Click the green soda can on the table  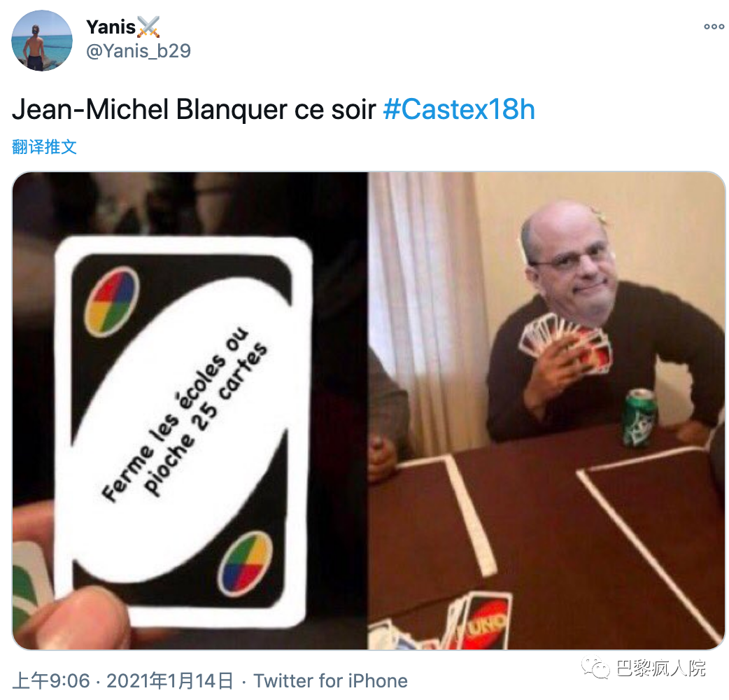(x=640, y=418)
